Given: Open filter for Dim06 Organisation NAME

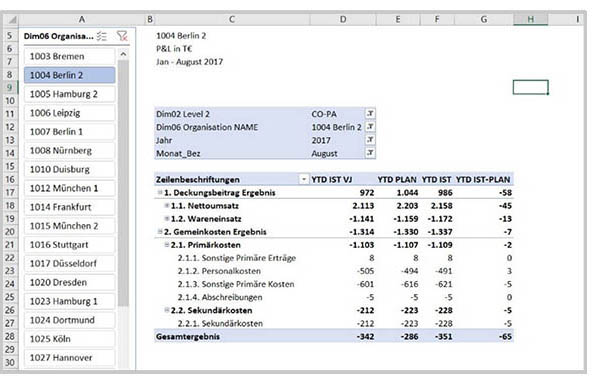Looking at the screenshot, I should pos(370,127).
